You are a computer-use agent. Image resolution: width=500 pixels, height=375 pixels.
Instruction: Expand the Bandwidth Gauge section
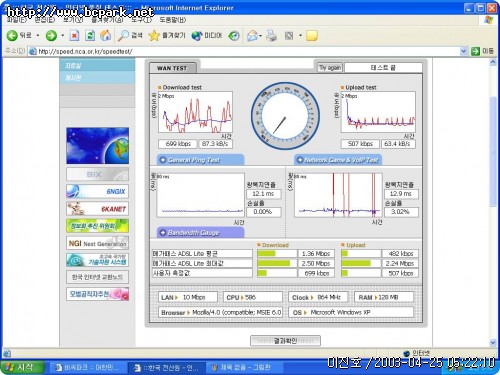(x=200, y=232)
